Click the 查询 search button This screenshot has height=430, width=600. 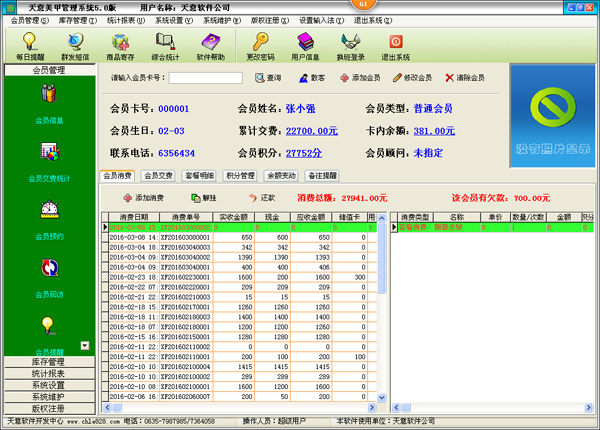point(267,77)
